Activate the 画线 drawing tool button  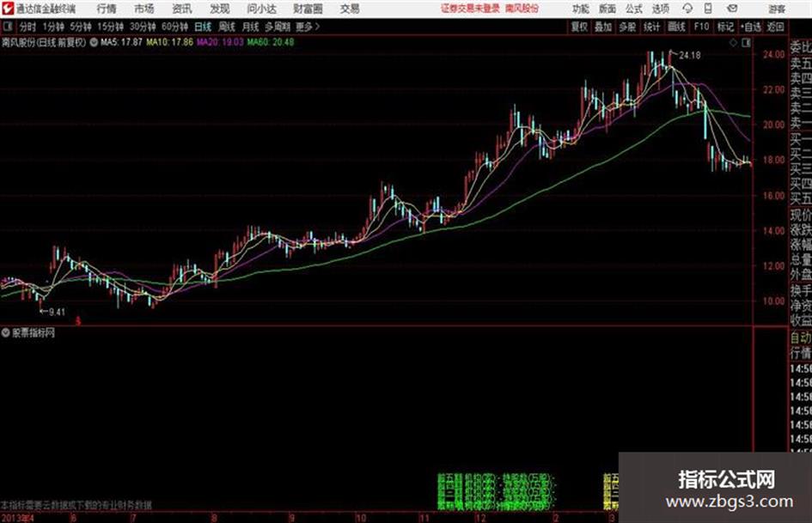point(677,27)
